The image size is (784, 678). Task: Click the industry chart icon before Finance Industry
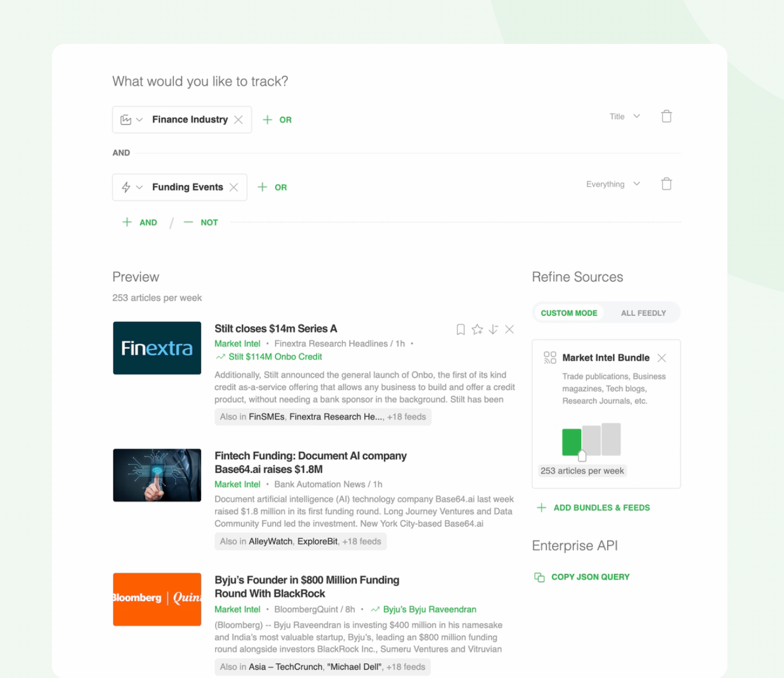tap(125, 120)
